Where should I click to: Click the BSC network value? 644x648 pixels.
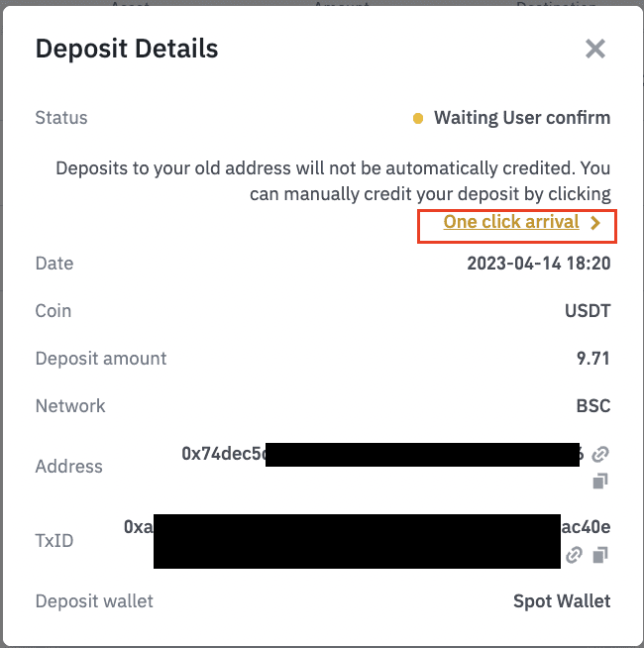coord(592,406)
